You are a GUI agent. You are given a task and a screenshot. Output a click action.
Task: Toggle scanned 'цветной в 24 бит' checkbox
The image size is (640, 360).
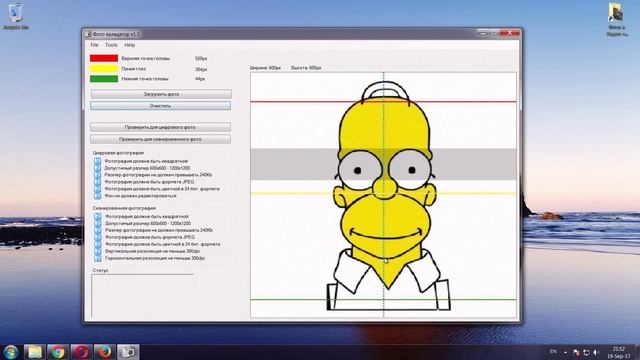pos(98,244)
